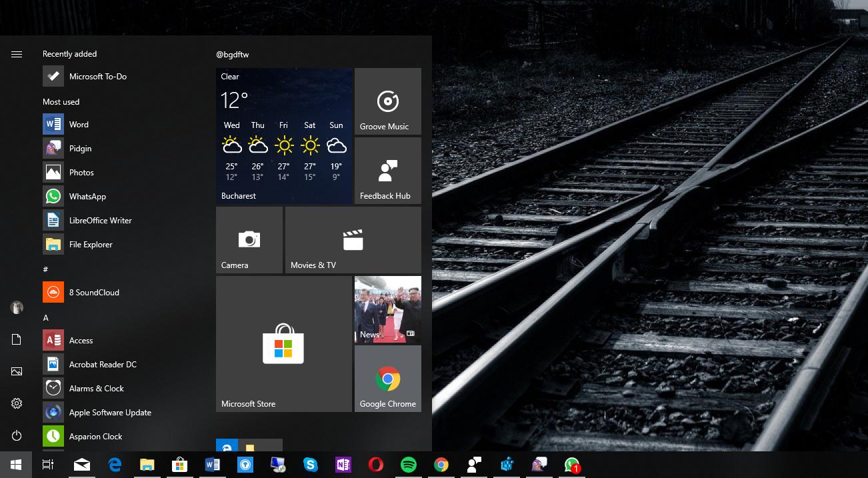This screenshot has height=478, width=868.
Task: Open the News live tile
Action: [388, 309]
